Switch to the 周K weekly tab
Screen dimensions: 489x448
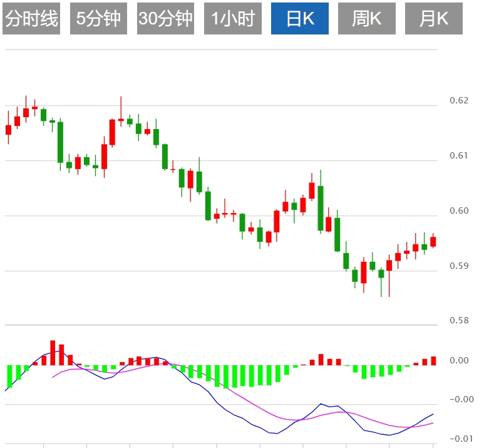tap(366, 19)
